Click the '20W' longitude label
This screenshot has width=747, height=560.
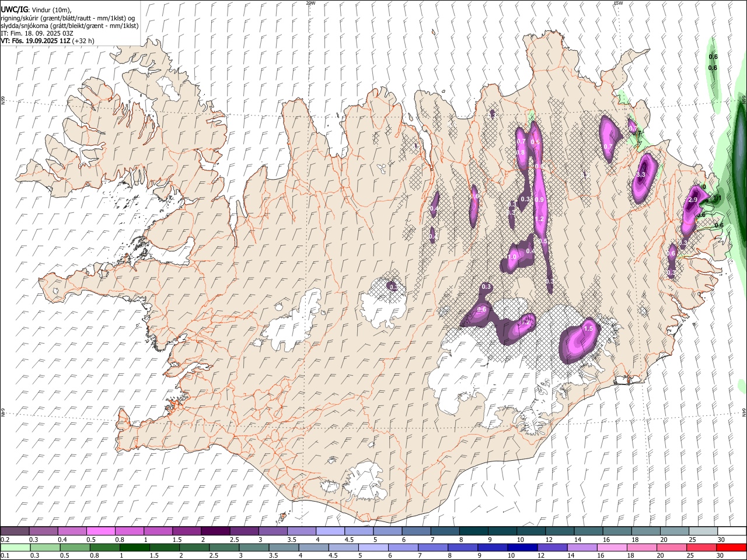(310, 3)
